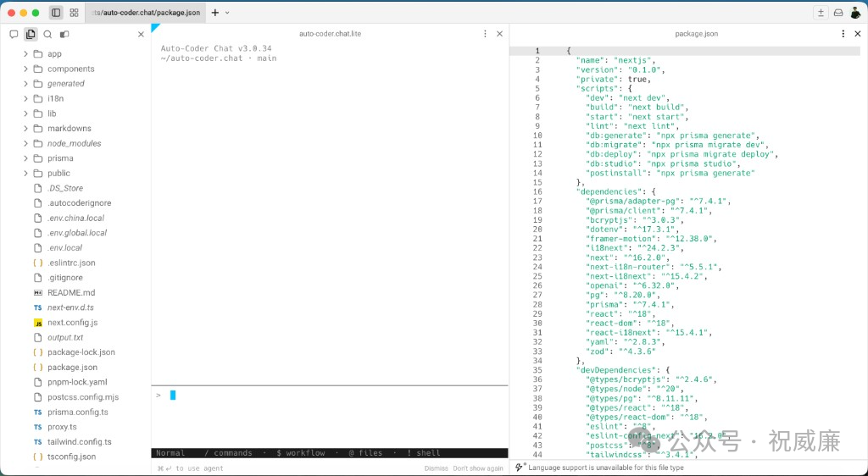Open the chat bubble sidebar view
Screen dimensions: 868x476
click(14, 34)
